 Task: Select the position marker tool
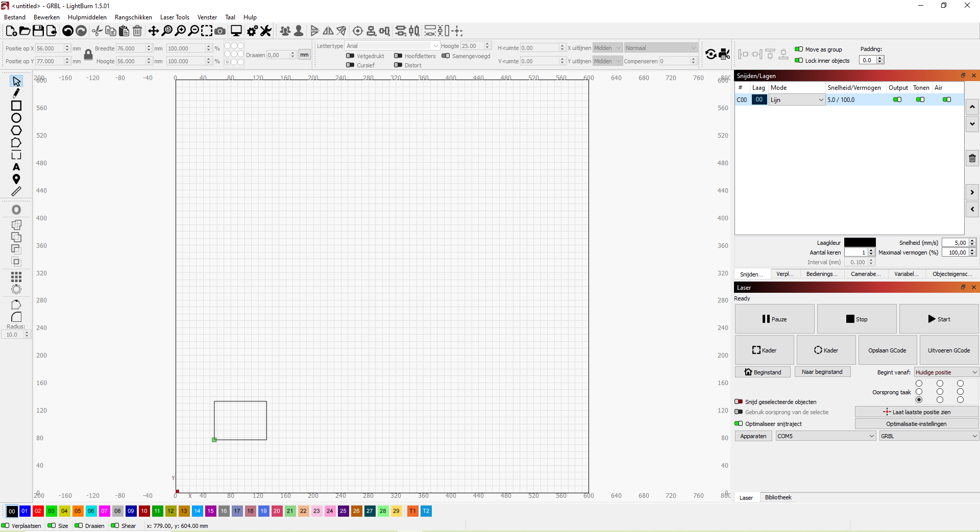pyautogui.click(x=16, y=179)
